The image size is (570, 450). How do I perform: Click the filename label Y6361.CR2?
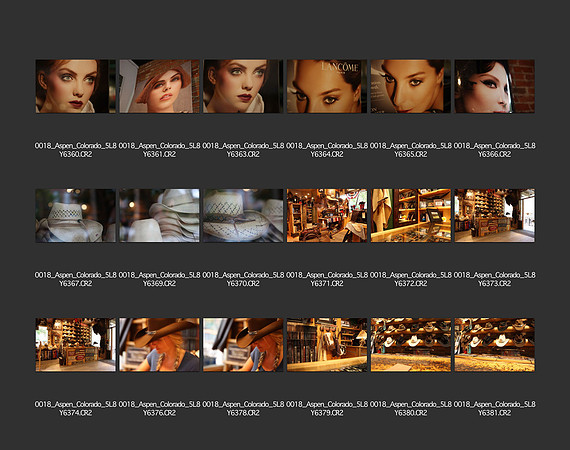pos(159,150)
